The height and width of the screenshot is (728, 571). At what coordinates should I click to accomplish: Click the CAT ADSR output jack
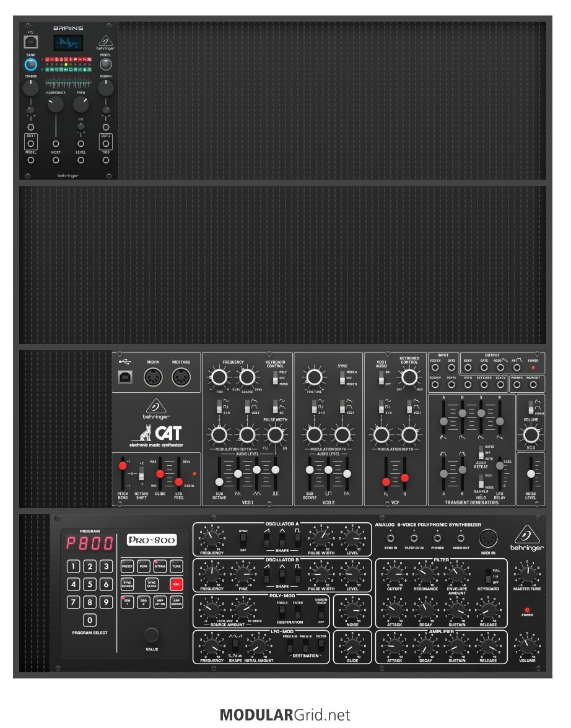pyautogui.click(x=500, y=367)
